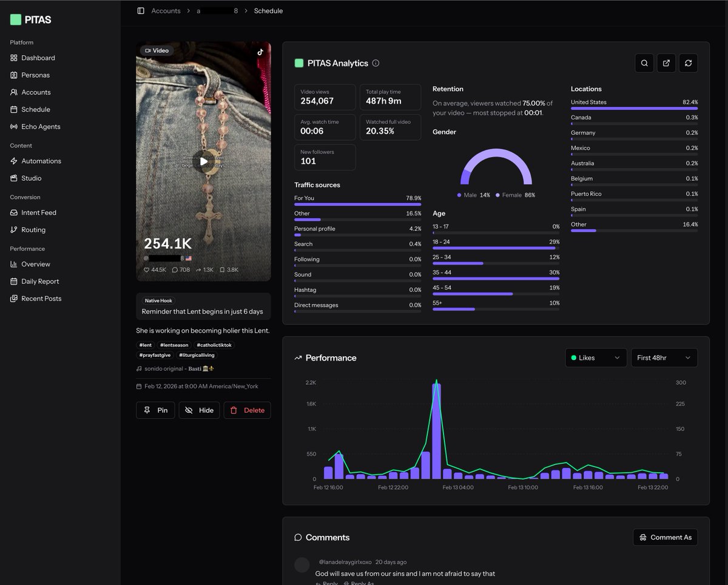Play the video preview
Image resolution: width=728 pixels, height=585 pixels.
[203, 161]
